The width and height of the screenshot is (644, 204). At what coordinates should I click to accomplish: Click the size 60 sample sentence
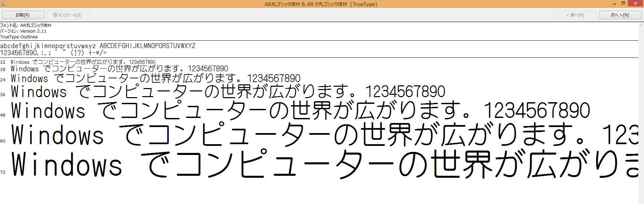point(324,134)
